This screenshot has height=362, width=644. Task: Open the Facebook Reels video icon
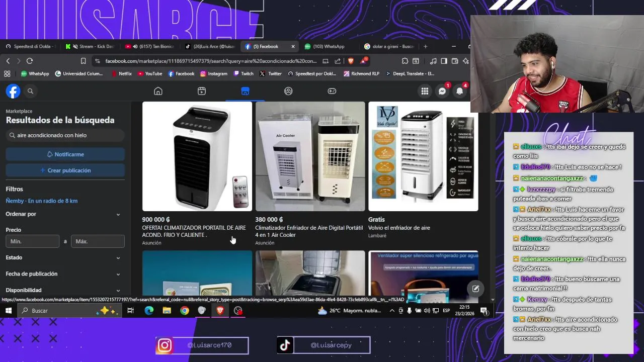coord(202,91)
